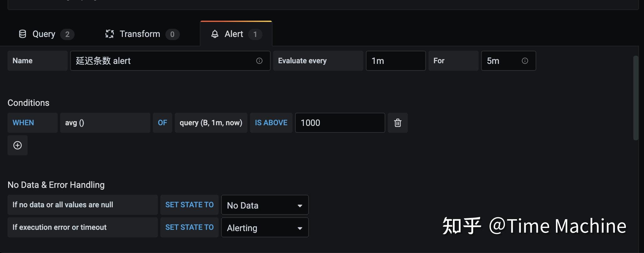Image resolution: width=644 pixels, height=253 pixels.
Task: Click the query (B, 1m, now) selector
Action: (211, 123)
